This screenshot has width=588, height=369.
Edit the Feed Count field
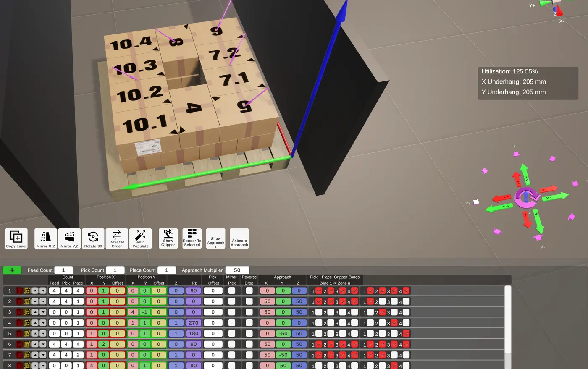[x=64, y=270]
